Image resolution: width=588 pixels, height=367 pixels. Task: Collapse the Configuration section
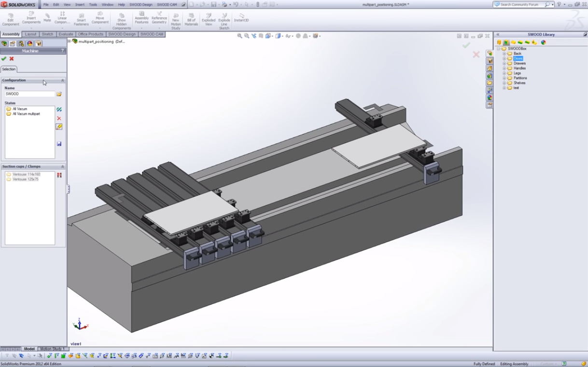point(62,80)
